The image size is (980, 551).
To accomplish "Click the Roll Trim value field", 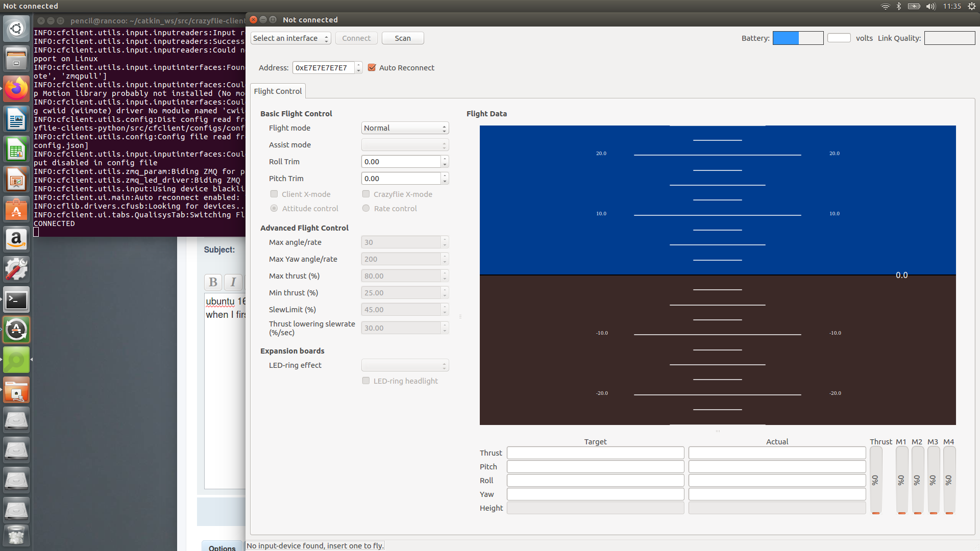I will 401,162.
